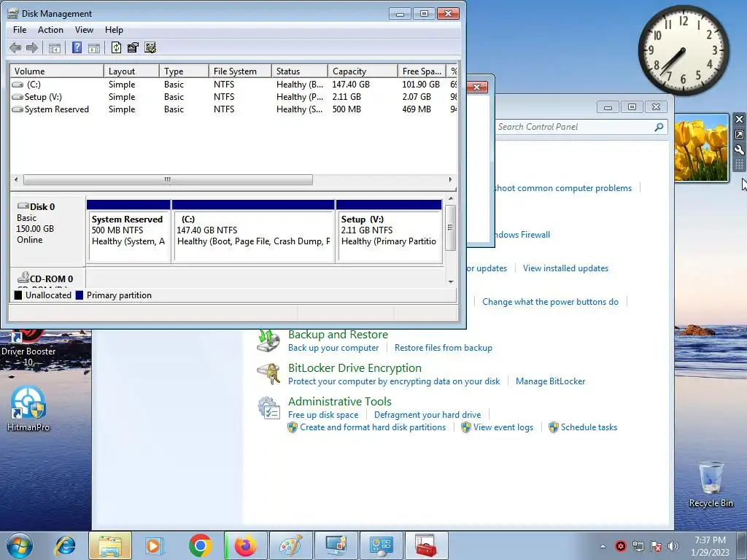Switch to Firefox on the taskbar
Screen dimensions: 747x560
click(x=246, y=545)
